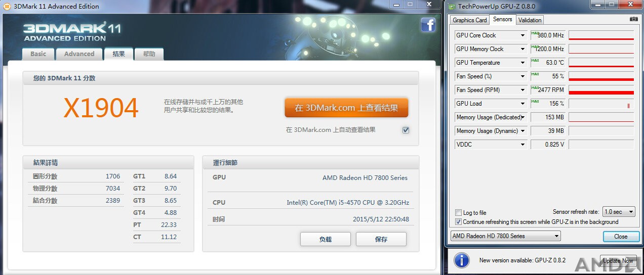The width and height of the screenshot is (644, 275).
Task: Select the Sensors tab in GPU-Z
Action: (x=502, y=19)
